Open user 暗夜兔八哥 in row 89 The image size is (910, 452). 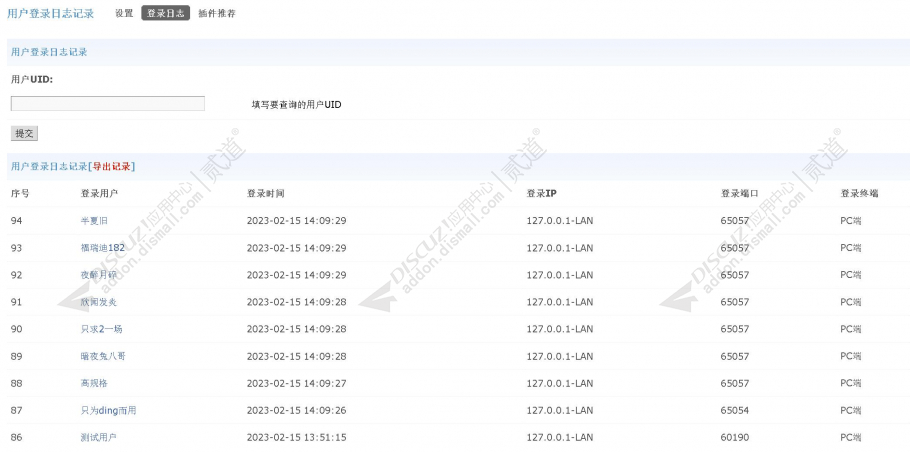click(x=103, y=356)
